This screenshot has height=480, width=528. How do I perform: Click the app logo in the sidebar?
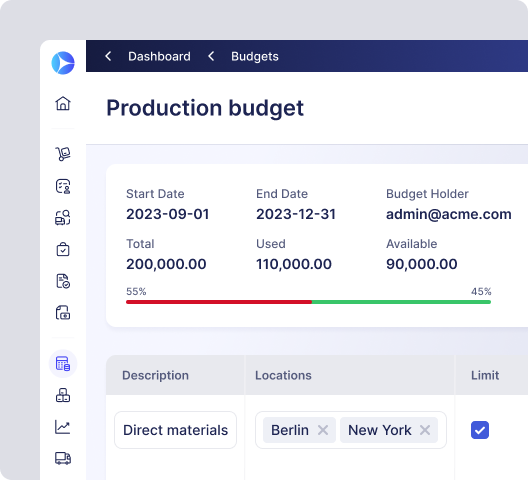(x=63, y=63)
